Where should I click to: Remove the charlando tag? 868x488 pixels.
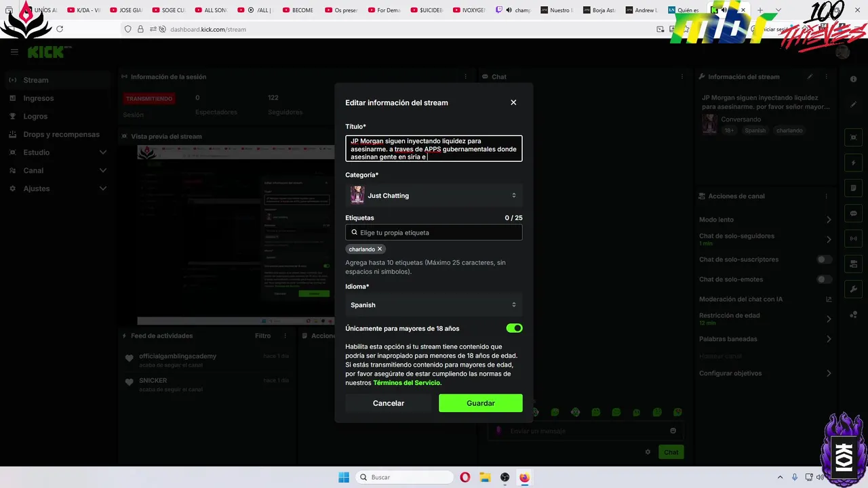coord(380,249)
